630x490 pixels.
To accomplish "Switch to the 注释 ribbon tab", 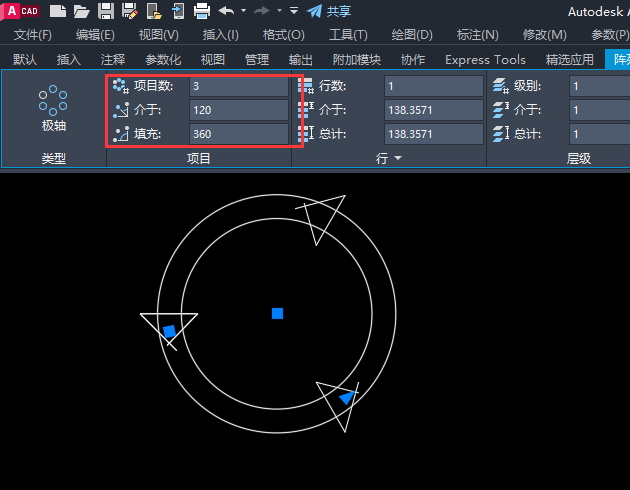I will click(113, 59).
